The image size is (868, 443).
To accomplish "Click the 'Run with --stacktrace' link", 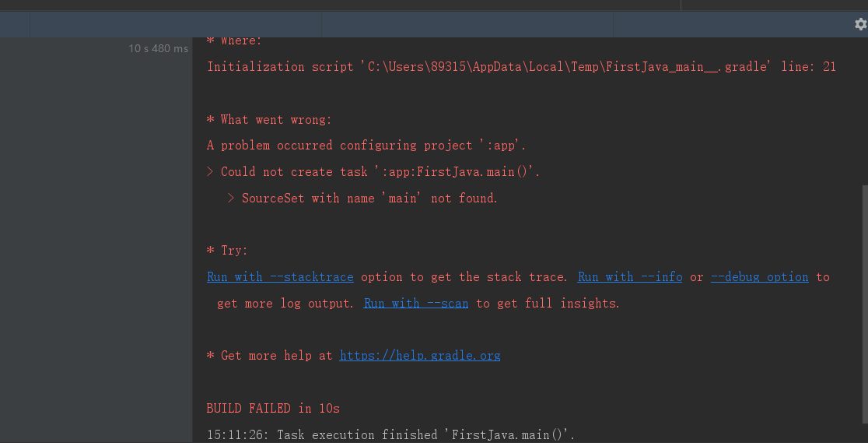I will (x=280, y=276).
